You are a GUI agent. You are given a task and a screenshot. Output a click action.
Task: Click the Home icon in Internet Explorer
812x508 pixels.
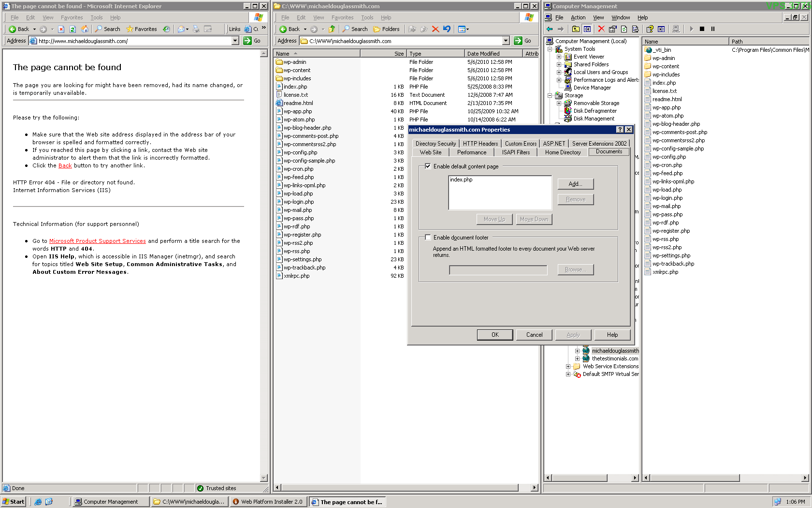click(85, 29)
